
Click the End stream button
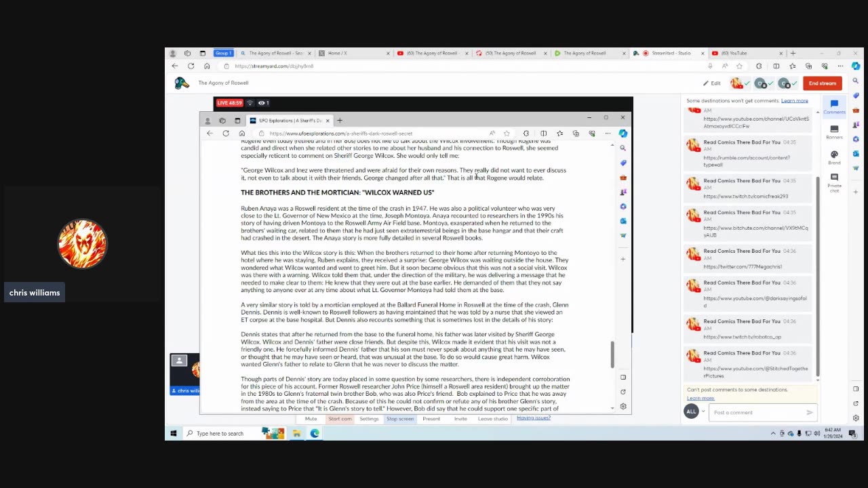[x=822, y=83]
